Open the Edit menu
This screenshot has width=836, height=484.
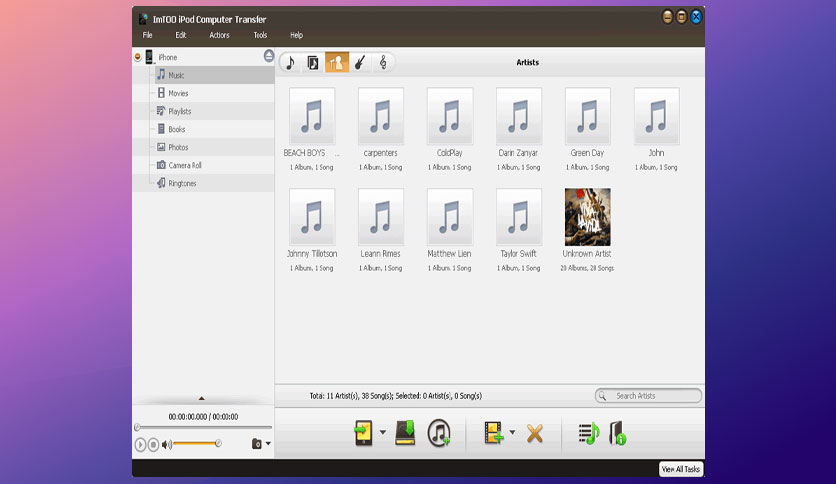pos(181,35)
